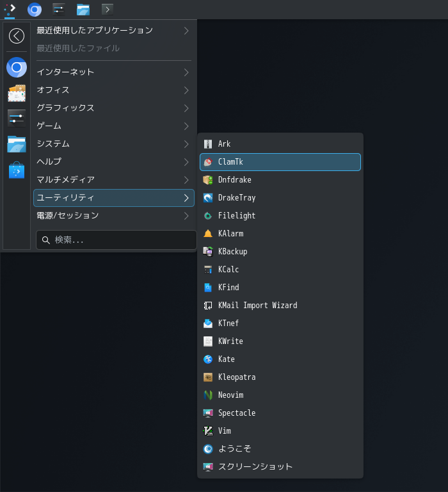Click the KMail Import Wizard icon
Image resolution: width=448 pixels, height=492 pixels.
coord(208,306)
